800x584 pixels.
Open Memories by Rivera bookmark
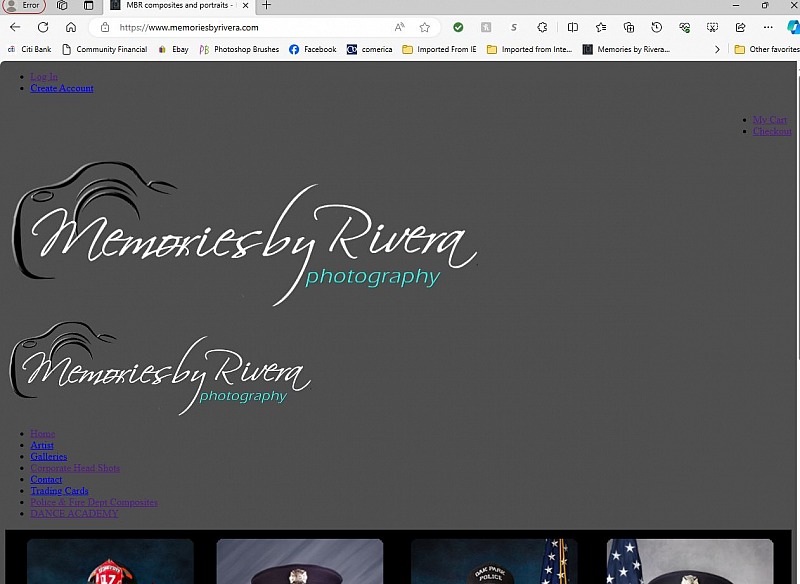coord(626,49)
